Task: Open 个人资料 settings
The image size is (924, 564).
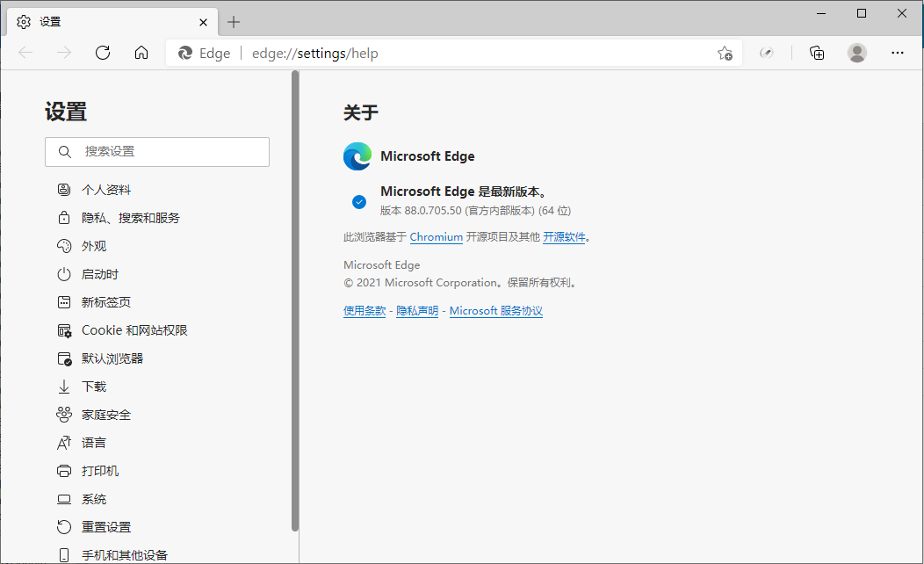Action: coord(106,190)
